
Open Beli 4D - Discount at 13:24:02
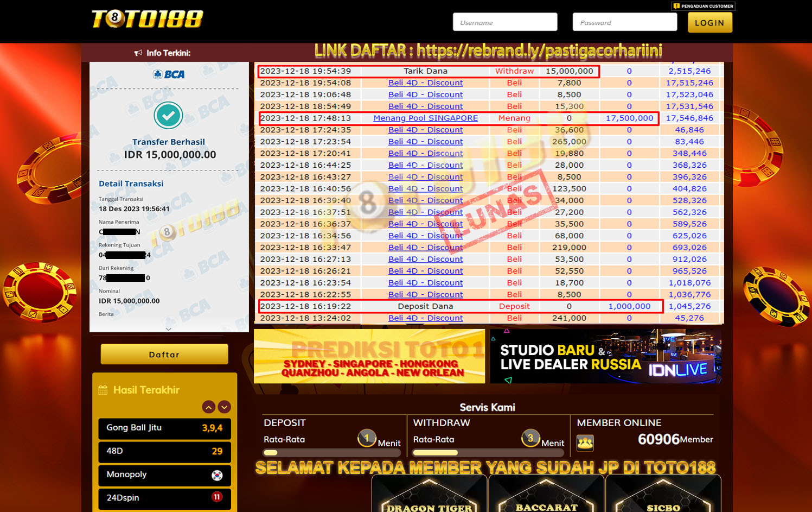(426, 318)
